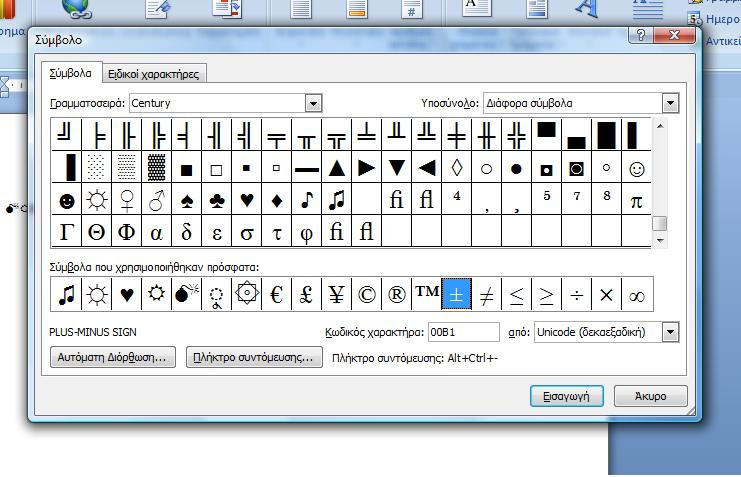741x477 pixels.
Task: Pick the beamed music notes in the grid
Action: click(x=336, y=201)
